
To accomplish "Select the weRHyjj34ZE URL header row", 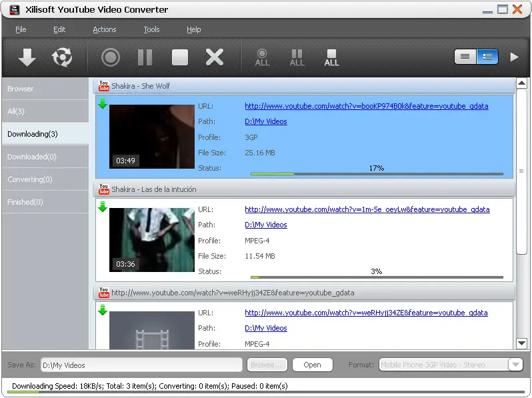I will (304, 293).
